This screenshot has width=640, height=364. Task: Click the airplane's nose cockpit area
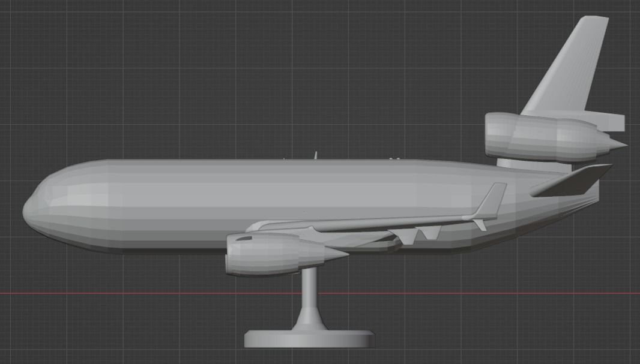tap(45, 200)
